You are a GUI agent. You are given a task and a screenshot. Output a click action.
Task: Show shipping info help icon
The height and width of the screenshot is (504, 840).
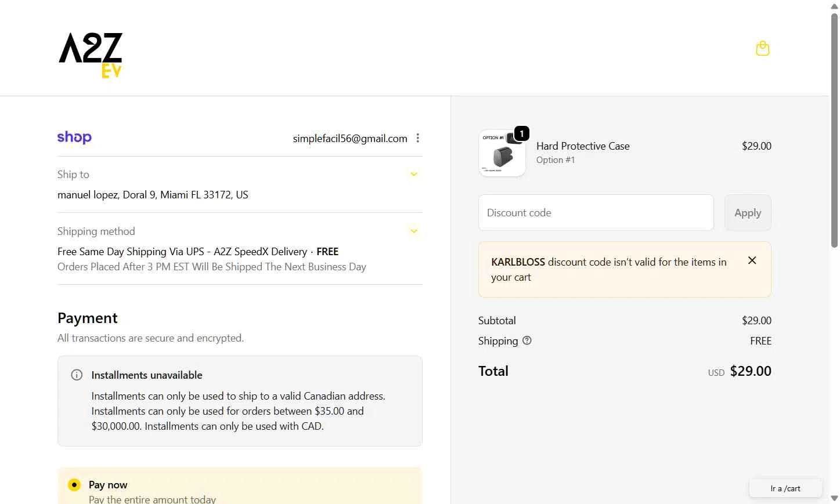(x=527, y=340)
